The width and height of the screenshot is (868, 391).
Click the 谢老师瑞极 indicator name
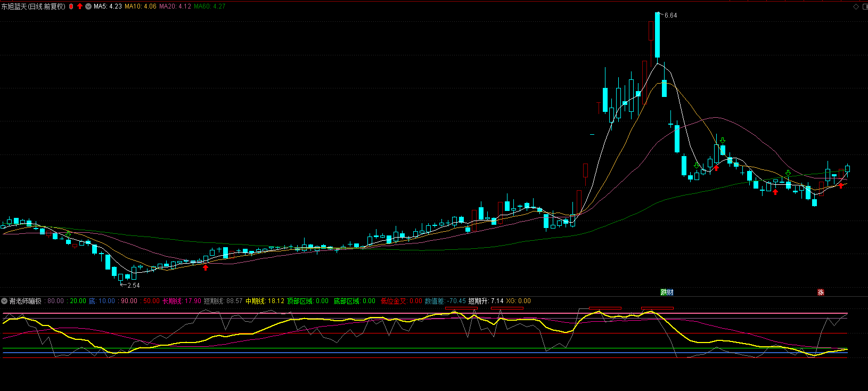[25, 301]
